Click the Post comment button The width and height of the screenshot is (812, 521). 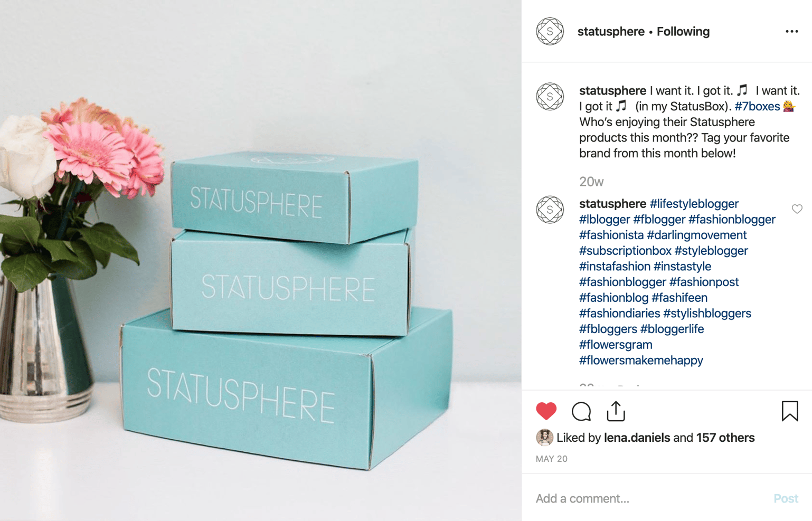(x=786, y=498)
